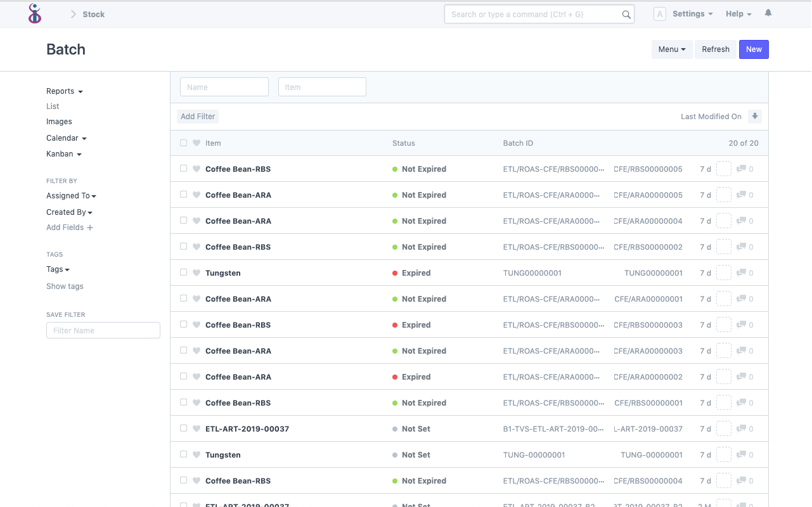Select all batches with the header checkbox
The height and width of the screenshot is (507, 812).
click(183, 143)
